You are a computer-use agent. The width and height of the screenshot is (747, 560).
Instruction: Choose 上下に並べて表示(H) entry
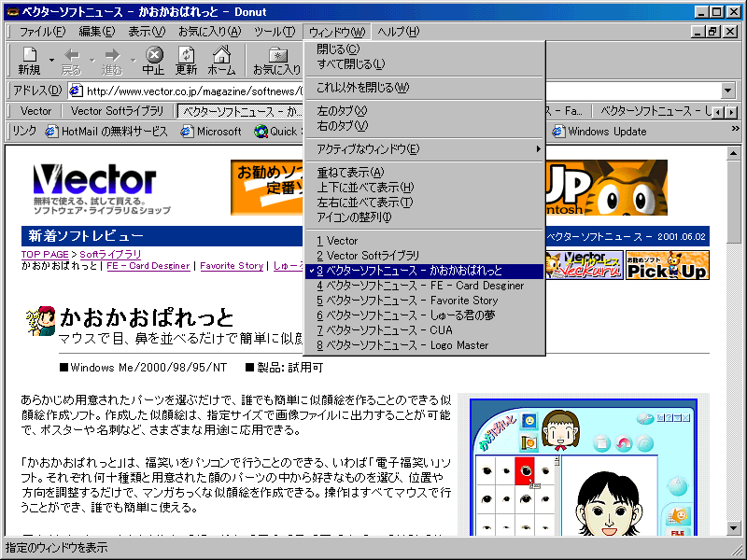pyautogui.click(x=425, y=188)
